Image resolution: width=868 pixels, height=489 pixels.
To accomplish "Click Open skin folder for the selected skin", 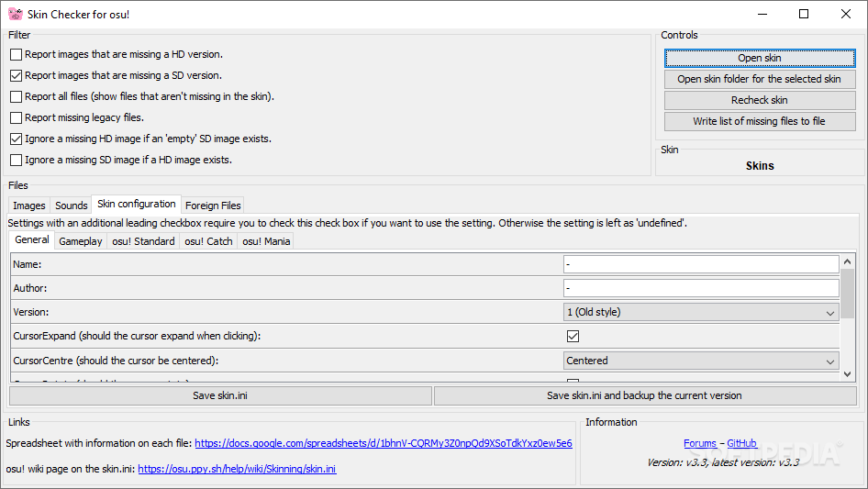I will (x=760, y=79).
